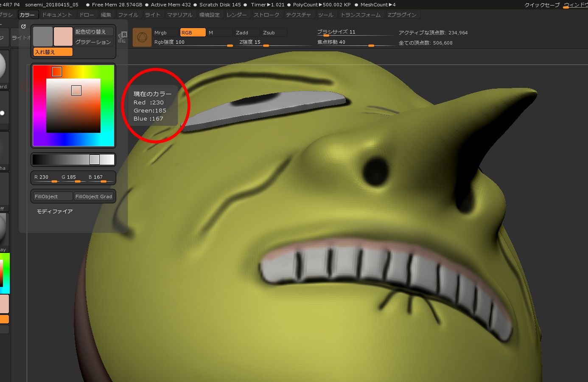Open the トランスフォーム menu

361,15
